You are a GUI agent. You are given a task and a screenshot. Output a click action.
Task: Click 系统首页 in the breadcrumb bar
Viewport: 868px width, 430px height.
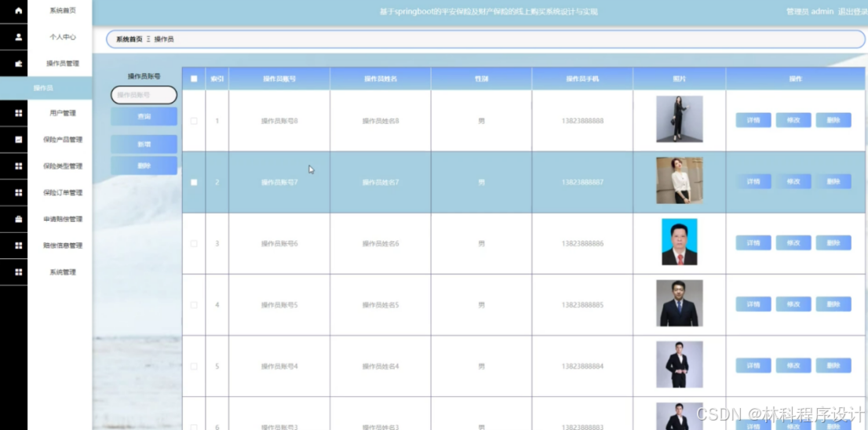[x=129, y=39]
